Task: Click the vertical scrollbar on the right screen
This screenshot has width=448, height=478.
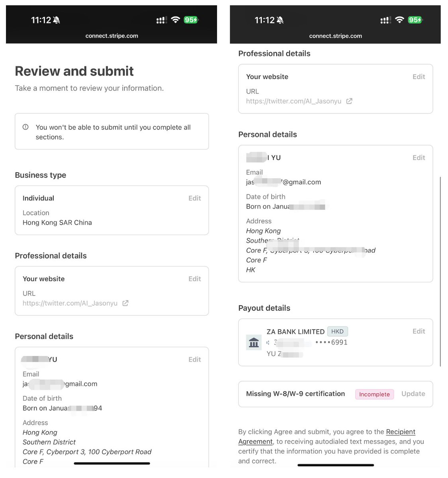Action: point(440,271)
